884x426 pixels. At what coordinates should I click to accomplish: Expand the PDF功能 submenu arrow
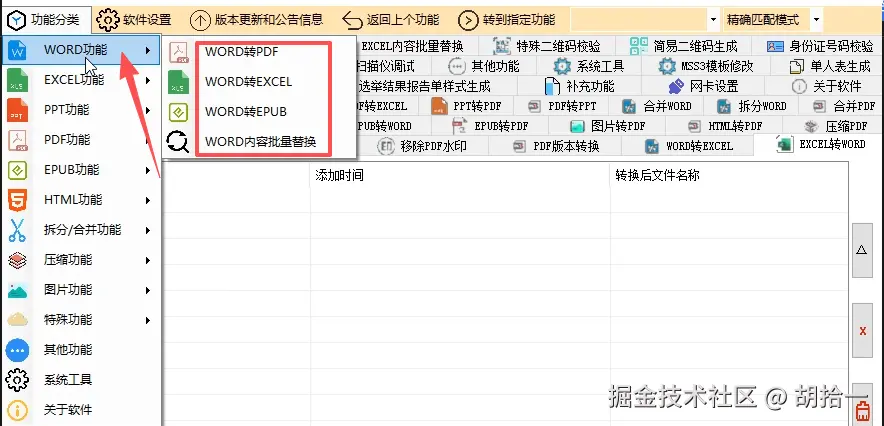pyautogui.click(x=148, y=140)
